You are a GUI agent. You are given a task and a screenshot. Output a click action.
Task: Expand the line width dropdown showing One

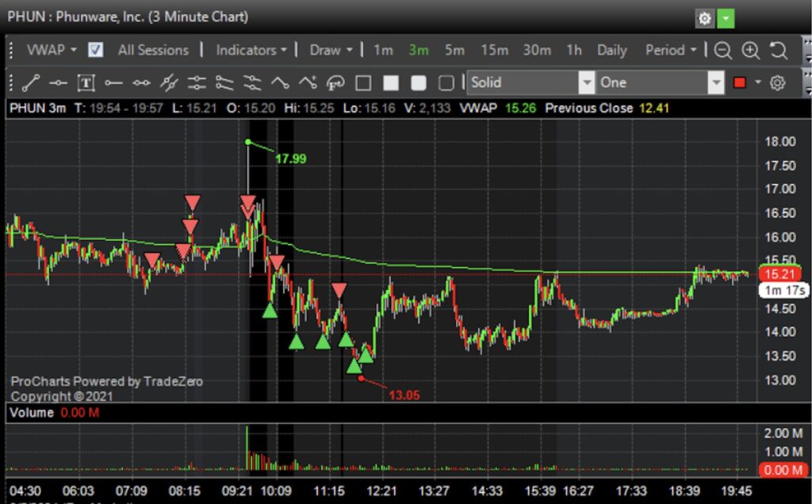[716, 82]
